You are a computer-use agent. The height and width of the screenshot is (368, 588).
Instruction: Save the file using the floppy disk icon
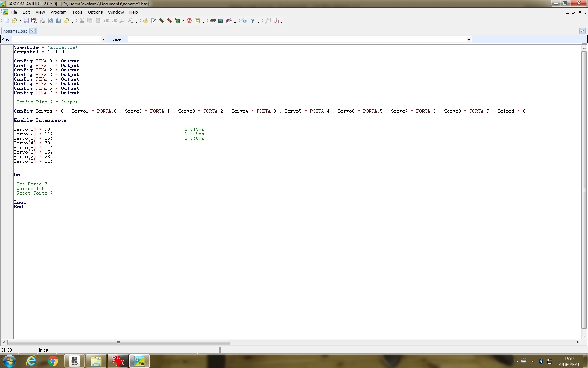26,21
